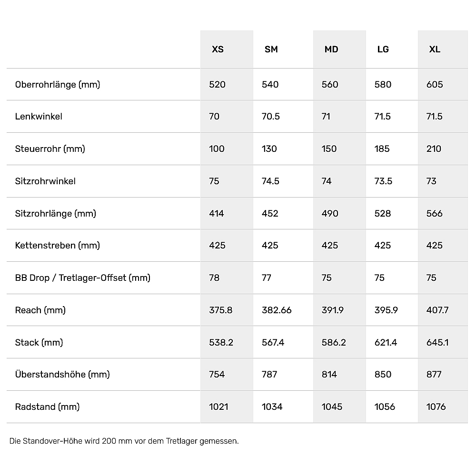
Task: Click the XL size column header
Action: pos(435,50)
